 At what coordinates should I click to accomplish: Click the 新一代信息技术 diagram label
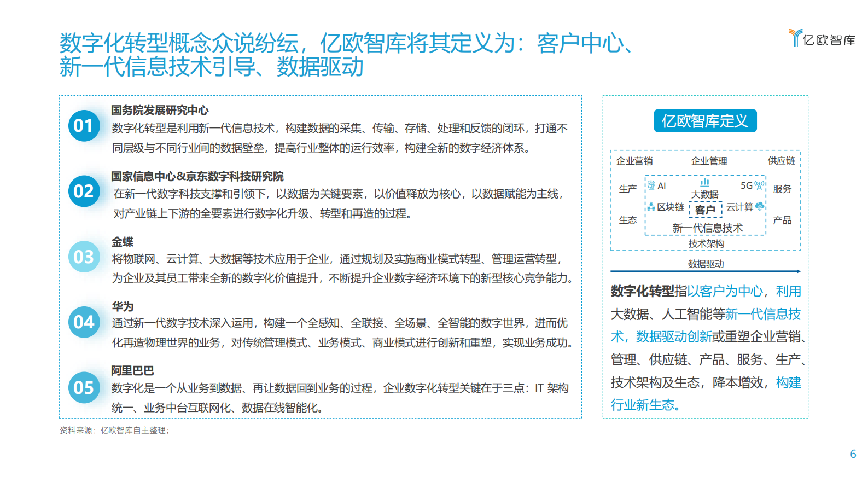(x=708, y=228)
